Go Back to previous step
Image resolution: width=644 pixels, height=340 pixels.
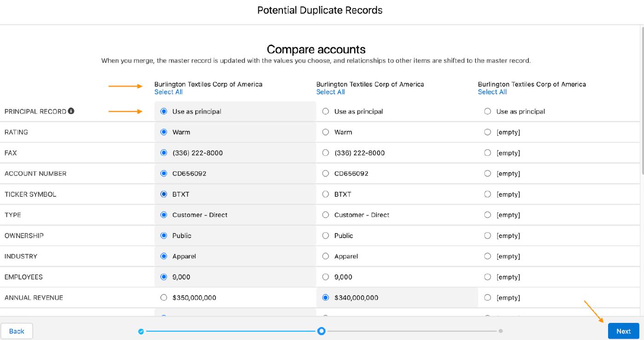point(17,331)
